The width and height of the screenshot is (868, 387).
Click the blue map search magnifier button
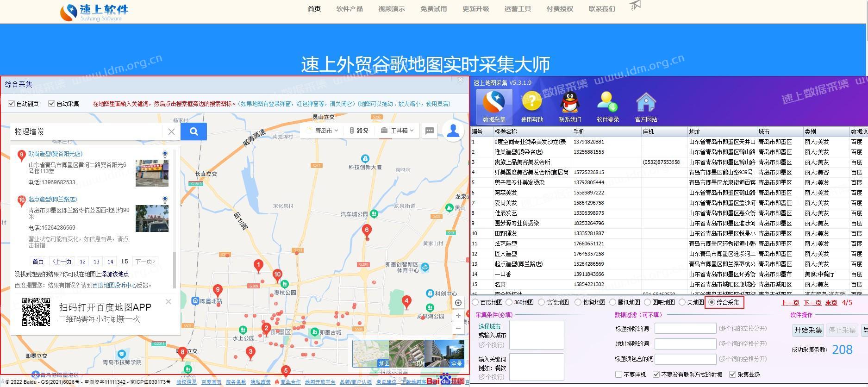[194, 131]
